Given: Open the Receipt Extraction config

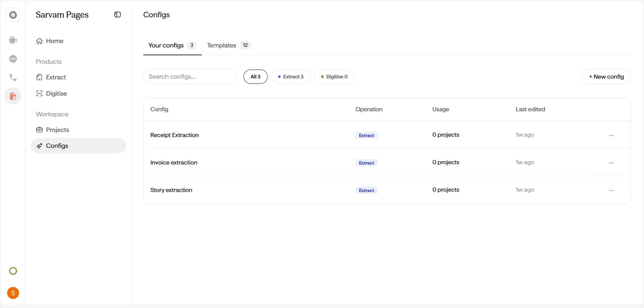Looking at the screenshot, I should coord(175,135).
